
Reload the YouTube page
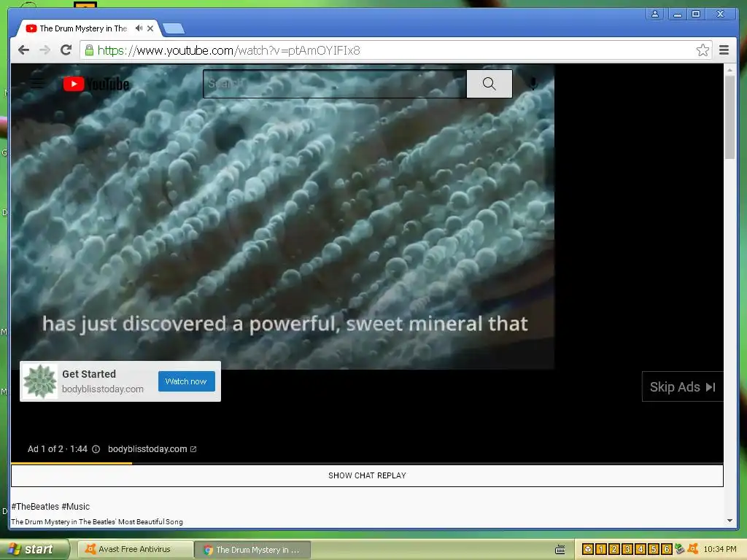tap(66, 50)
